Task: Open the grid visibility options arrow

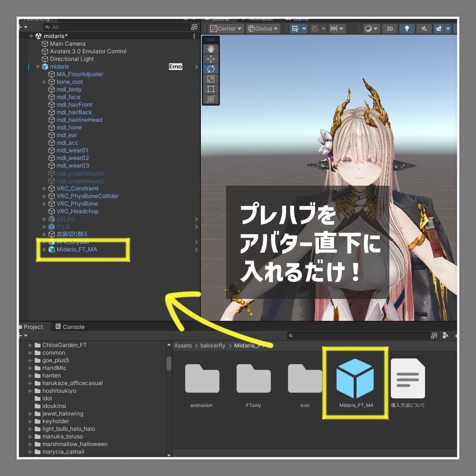Action: [x=304, y=29]
